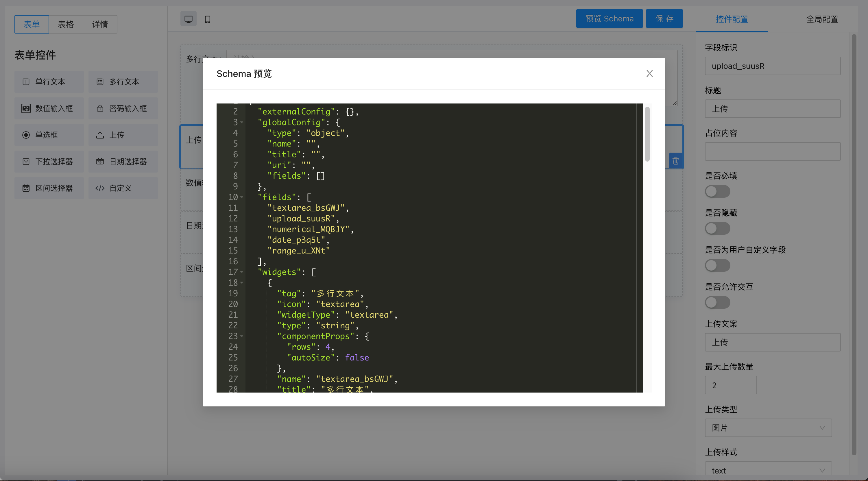This screenshot has height=481, width=868.
Task: Add a 下拉选择器 widget
Action: click(x=49, y=162)
